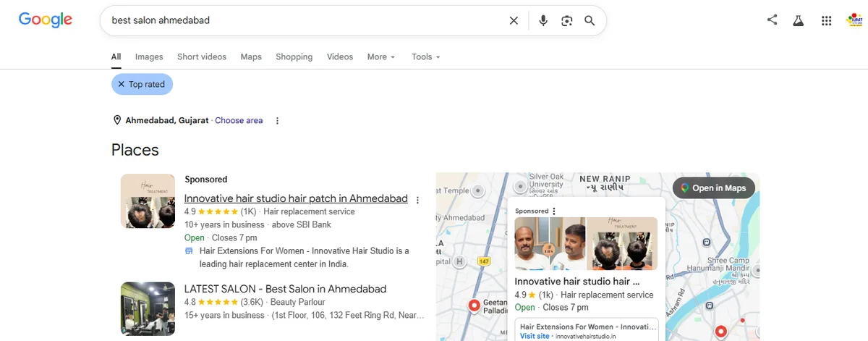Viewport: 868px width, 341px height.
Task: Click LATEST SALON 4.8 rating stars
Action: pos(218,302)
